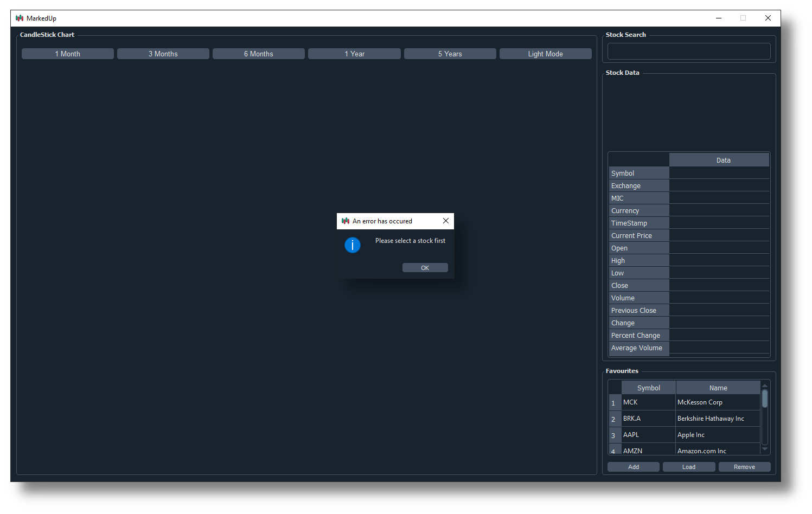Select AAPL in the Favourites list

point(649,435)
